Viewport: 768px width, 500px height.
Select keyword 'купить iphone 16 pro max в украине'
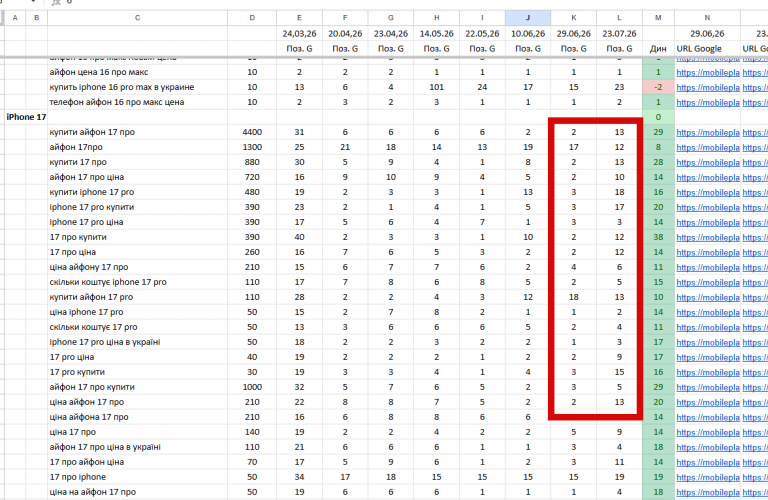(138, 87)
